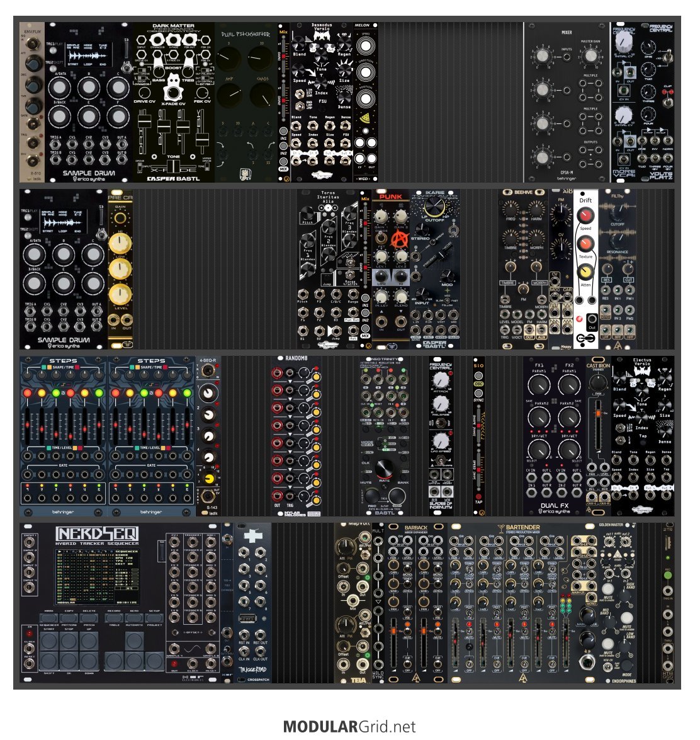This screenshot has height=740, width=700.
Task: Click the Blend knob on Desmodus Versio
Action: coord(299,44)
